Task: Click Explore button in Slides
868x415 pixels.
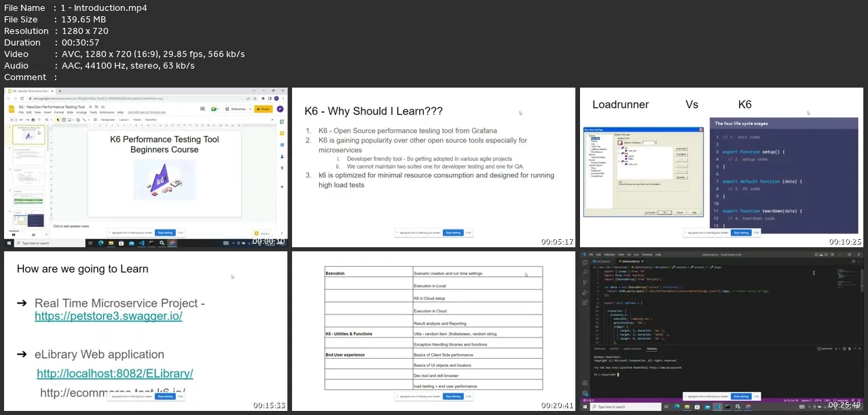Action: pos(263,234)
